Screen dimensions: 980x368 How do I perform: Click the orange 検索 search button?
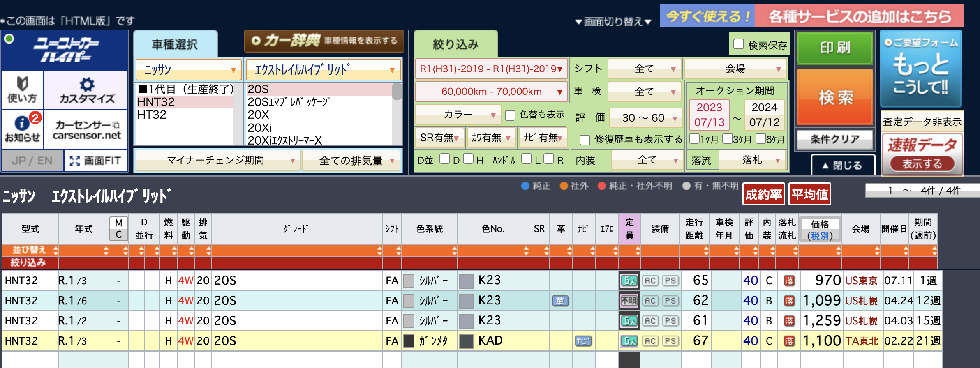pos(835,97)
